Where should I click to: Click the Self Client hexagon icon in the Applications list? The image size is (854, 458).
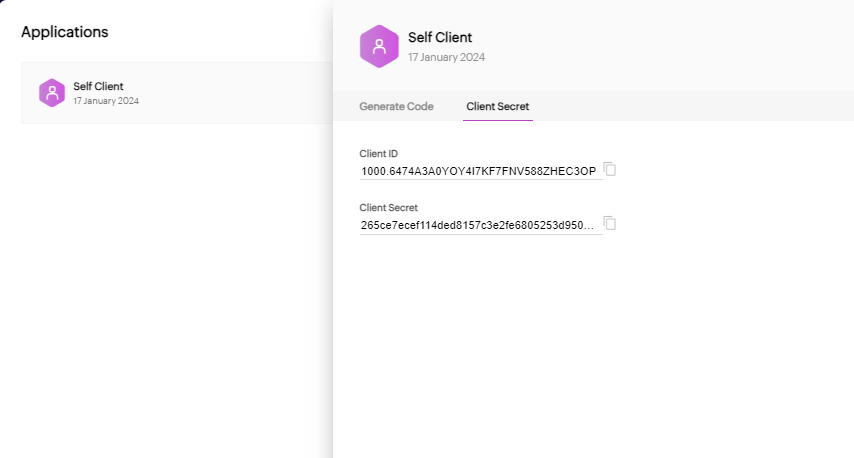pyautogui.click(x=51, y=93)
